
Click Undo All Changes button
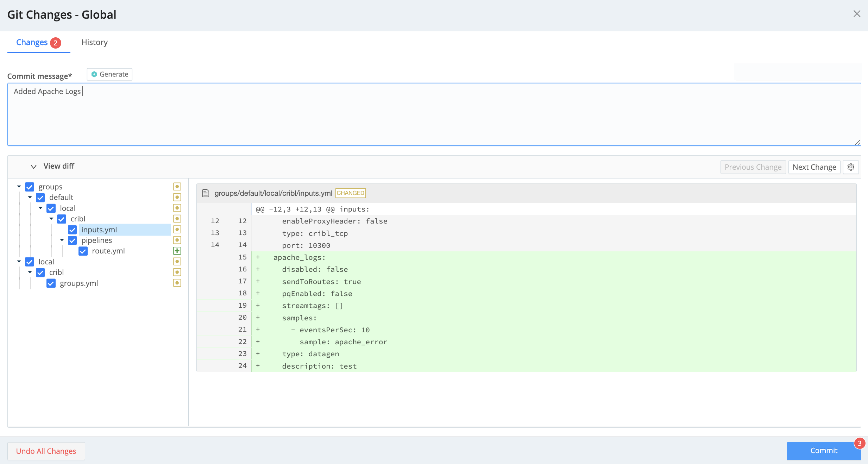click(46, 451)
